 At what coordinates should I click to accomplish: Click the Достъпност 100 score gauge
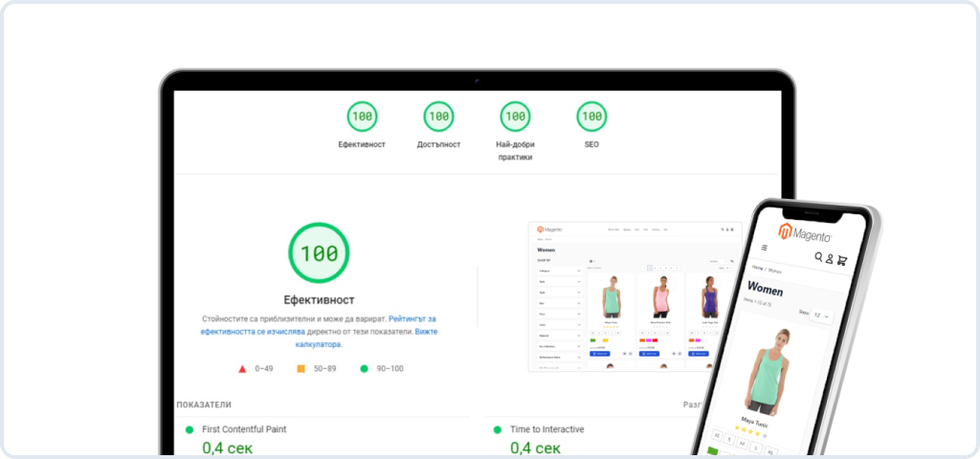coord(438,116)
